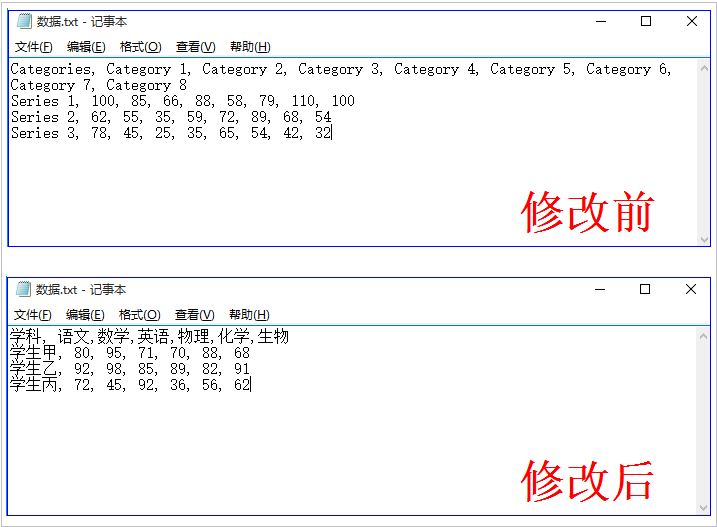Image resolution: width=717 pixels, height=527 pixels.
Task: Click 'Series 1,' line label in top window
Action: pos(45,101)
